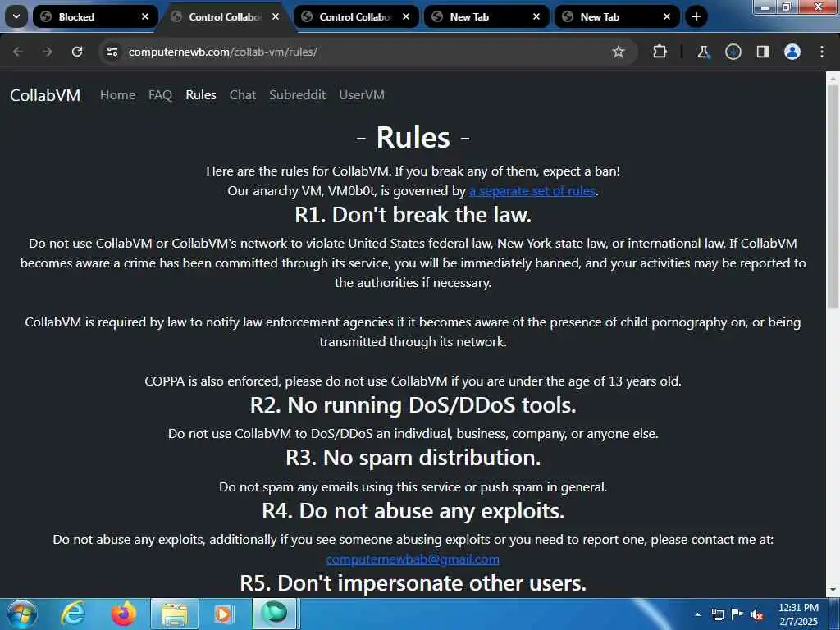Click the scrollbar down arrow
This screenshot has width=840, height=630.
pyautogui.click(x=833, y=591)
